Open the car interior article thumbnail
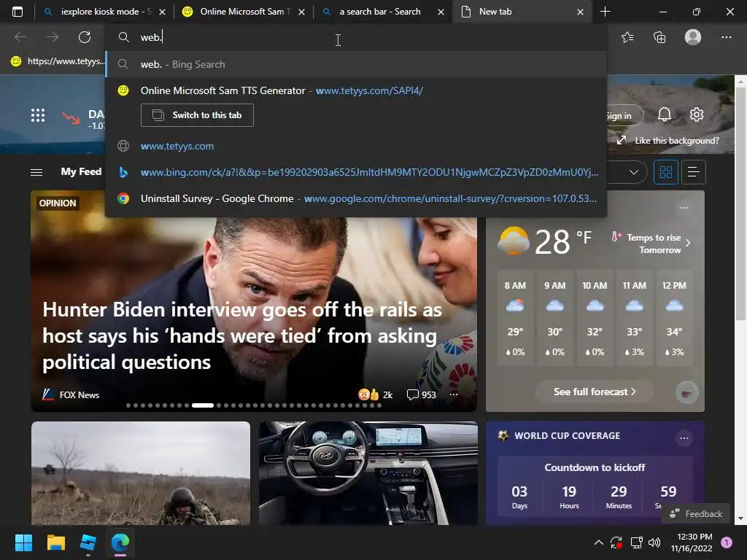The height and width of the screenshot is (560, 747). coord(368,472)
